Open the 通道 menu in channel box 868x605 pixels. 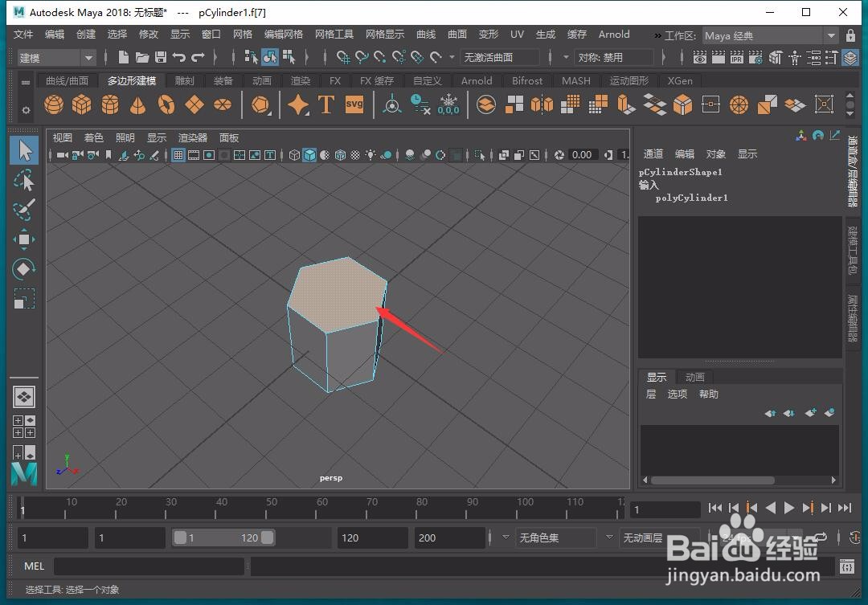tap(653, 154)
